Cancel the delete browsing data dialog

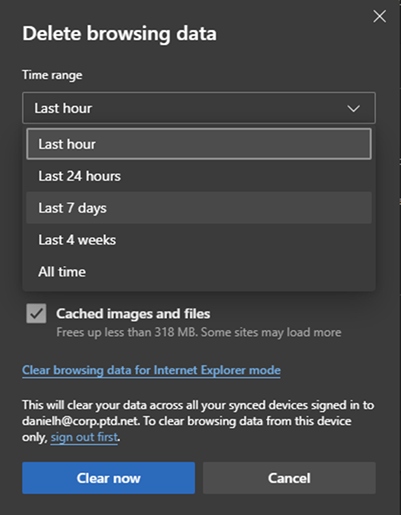point(289,478)
